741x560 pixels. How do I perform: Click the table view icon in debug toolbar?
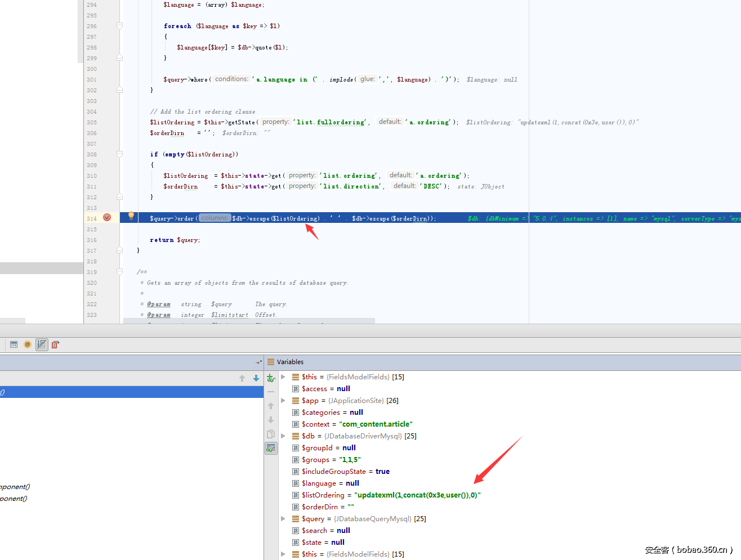point(14,344)
